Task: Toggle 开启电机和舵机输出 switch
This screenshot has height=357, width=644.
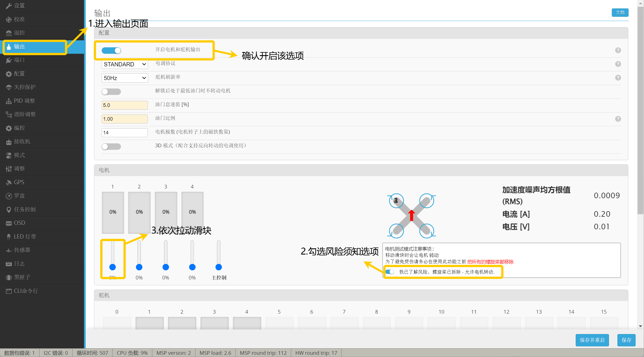Action: pos(111,50)
